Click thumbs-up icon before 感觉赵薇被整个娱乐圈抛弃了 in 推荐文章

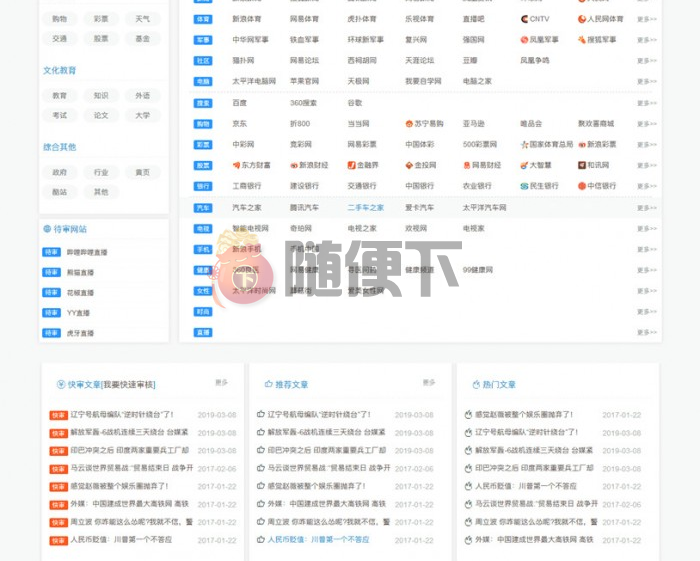(261, 486)
